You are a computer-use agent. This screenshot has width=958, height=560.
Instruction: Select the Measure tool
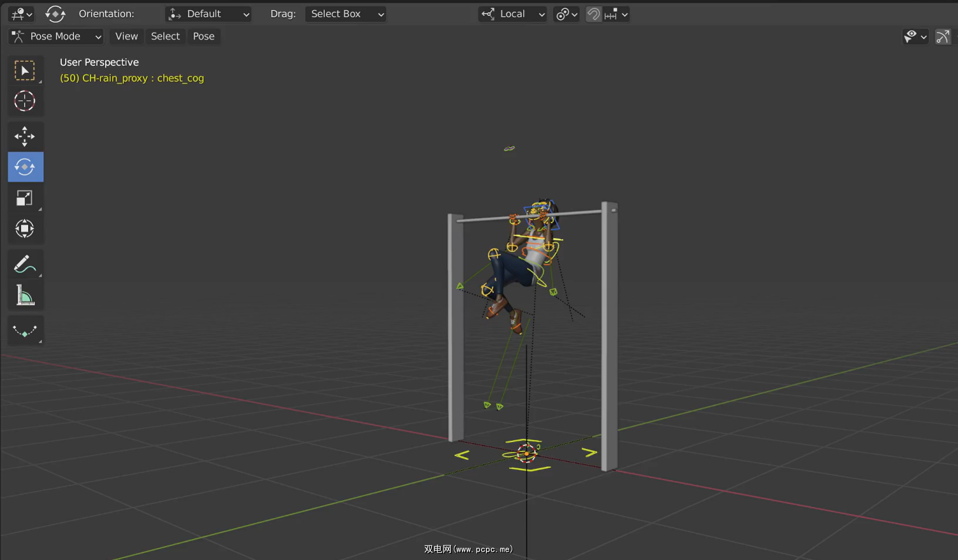[x=25, y=295]
